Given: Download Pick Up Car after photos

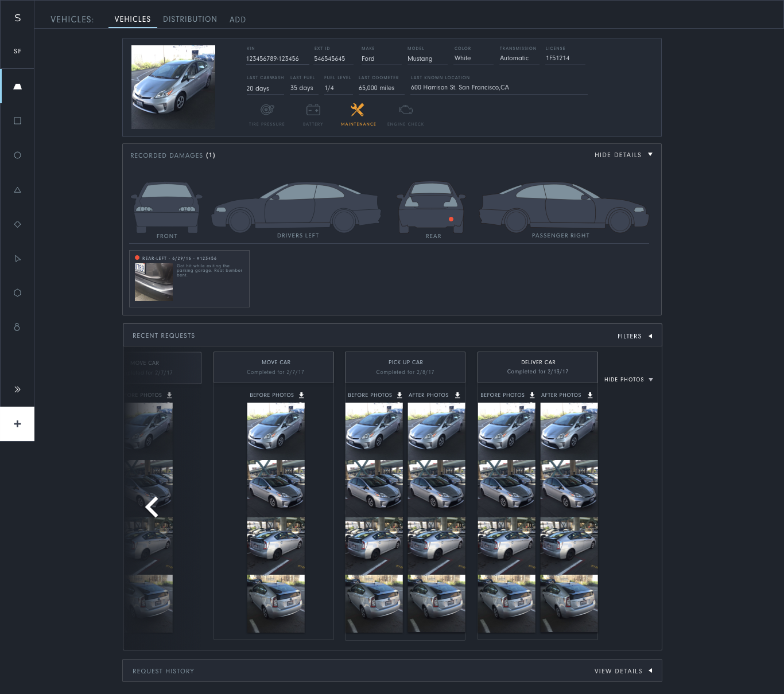Looking at the screenshot, I should [457, 395].
